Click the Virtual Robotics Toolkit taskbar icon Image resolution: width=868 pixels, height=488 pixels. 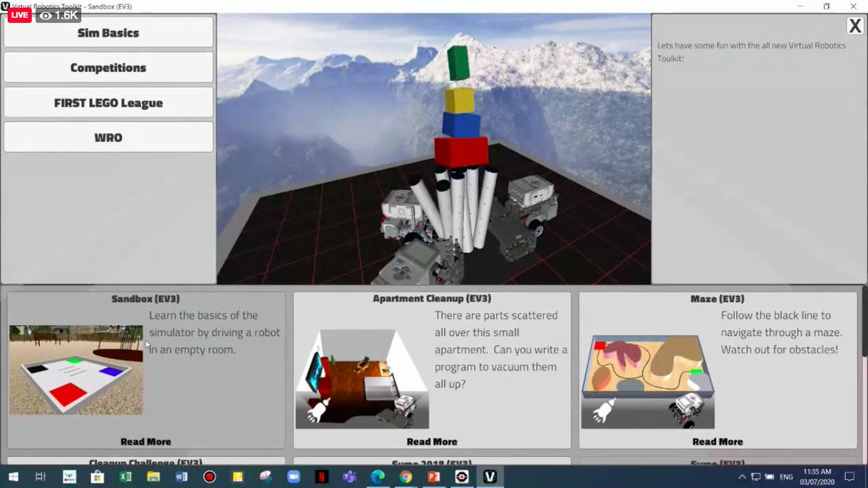pos(490,477)
